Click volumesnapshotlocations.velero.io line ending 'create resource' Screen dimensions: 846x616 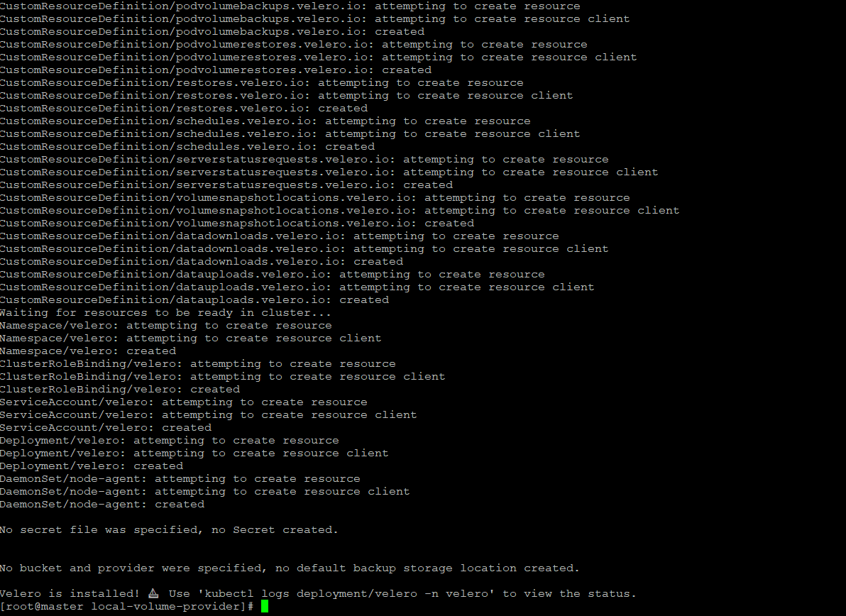pos(315,198)
